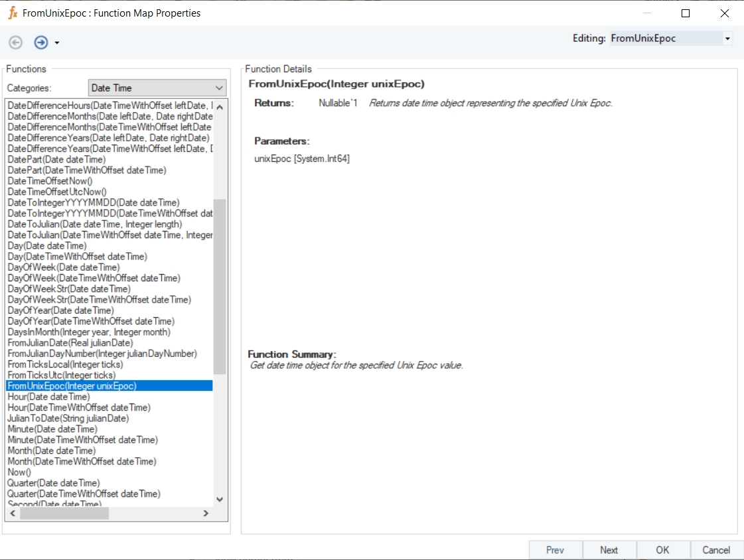Click the forward navigation arrow icon
The height and width of the screenshot is (560, 744).
click(41, 42)
